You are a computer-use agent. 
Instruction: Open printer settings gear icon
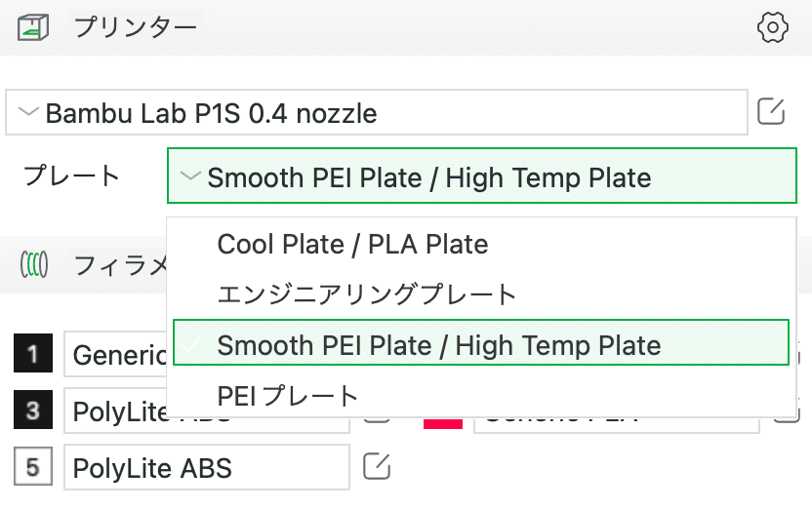point(773,27)
